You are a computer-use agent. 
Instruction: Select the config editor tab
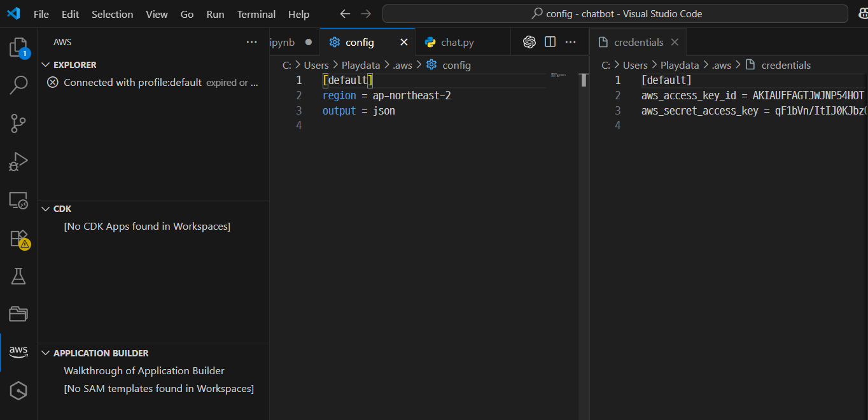point(367,42)
